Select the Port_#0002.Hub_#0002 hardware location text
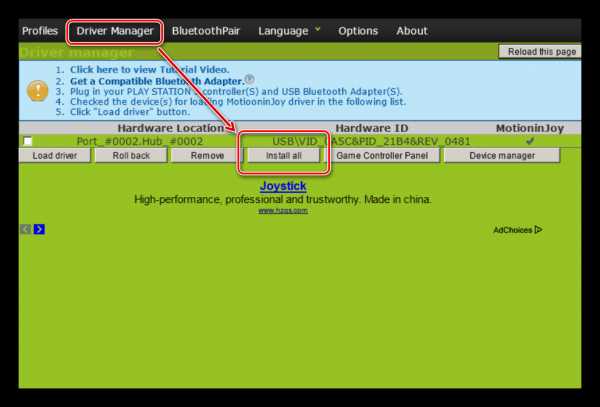This screenshot has width=600, height=407. (x=140, y=142)
